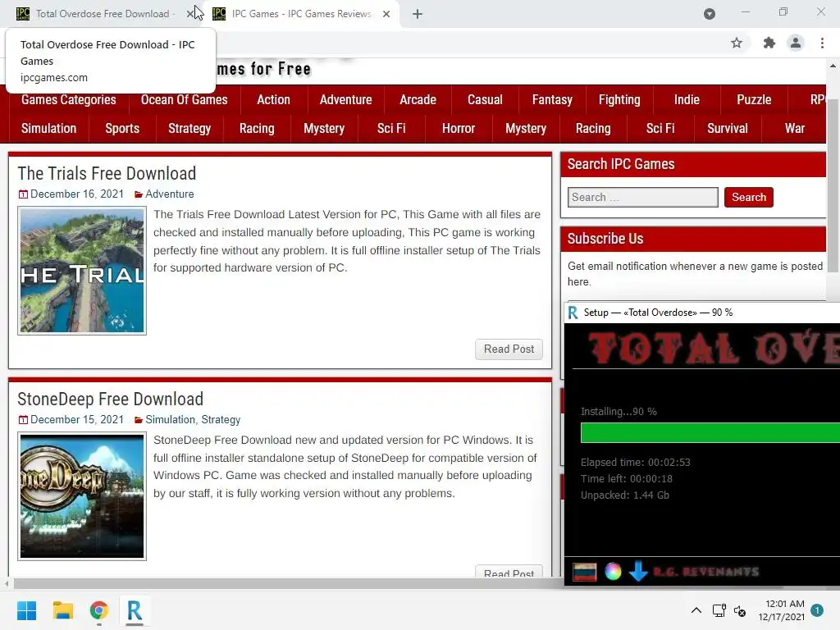
Task: Open The Trials Free Download post title
Action: pos(107,174)
